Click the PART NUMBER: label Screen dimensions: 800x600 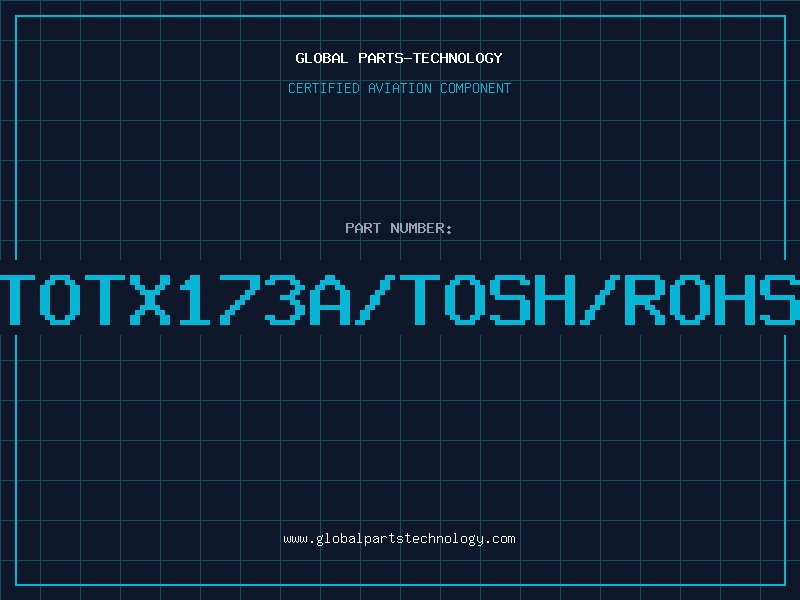click(x=399, y=228)
